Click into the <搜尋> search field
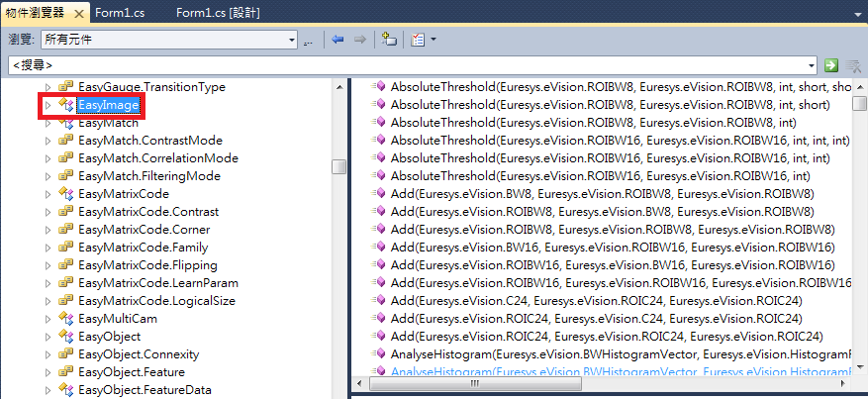868x399 pixels. click(408, 65)
